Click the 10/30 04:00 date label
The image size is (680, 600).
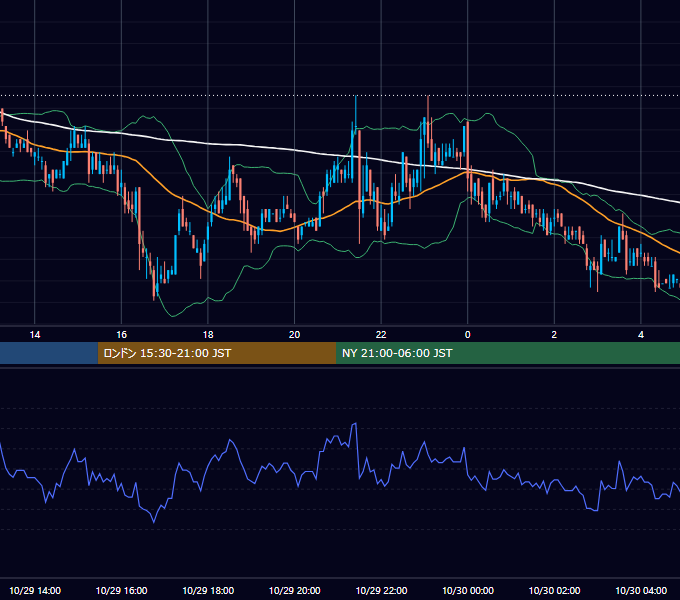tap(641, 590)
